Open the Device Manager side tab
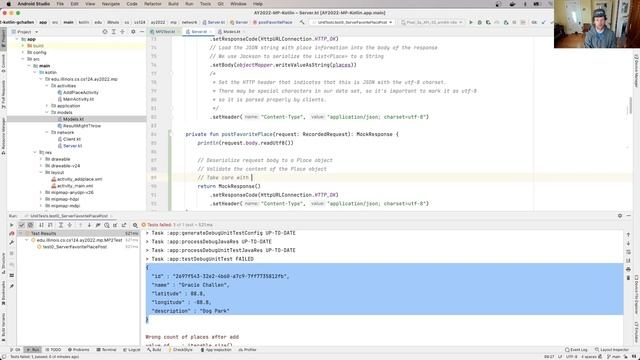This screenshot has height=360, width=640. pos(636,71)
